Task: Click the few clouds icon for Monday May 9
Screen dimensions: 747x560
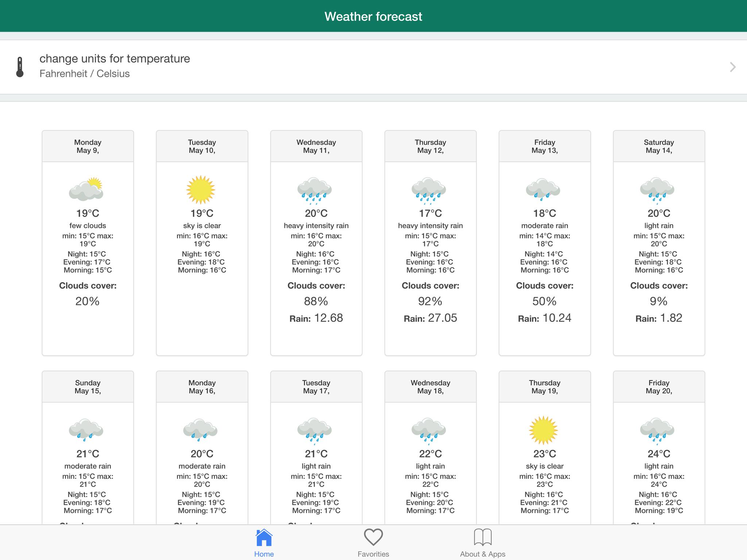Action: [86, 189]
